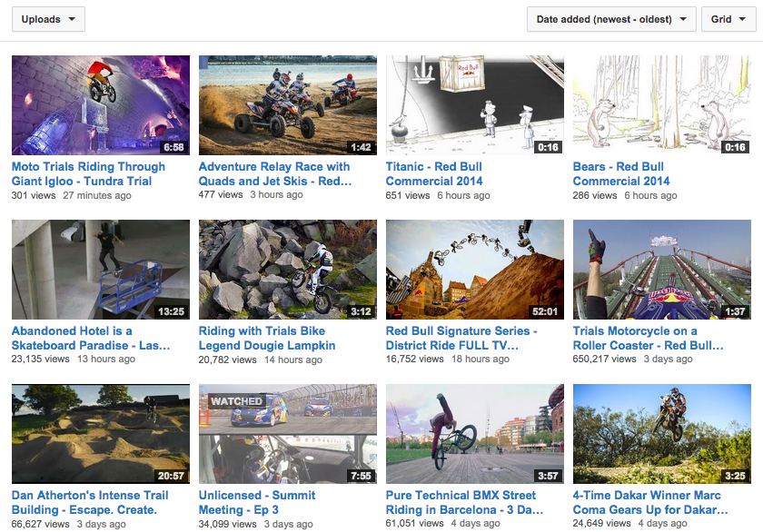Open the Moto Trials Giant Igloo thumbnail
The image size is (763, 532).
(101, 105)
